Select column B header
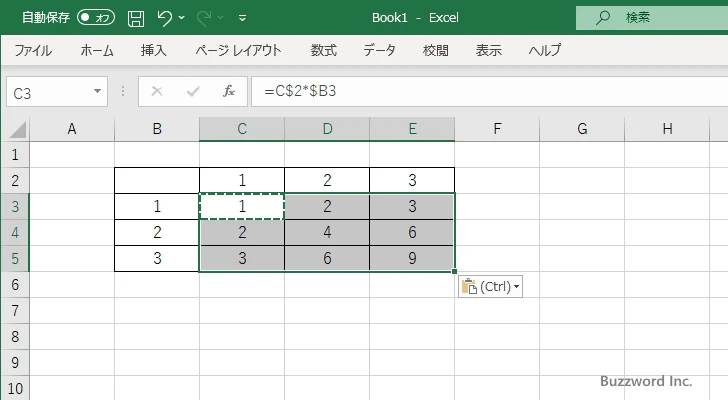Viewport: 728px width, 400px height. 157,129
